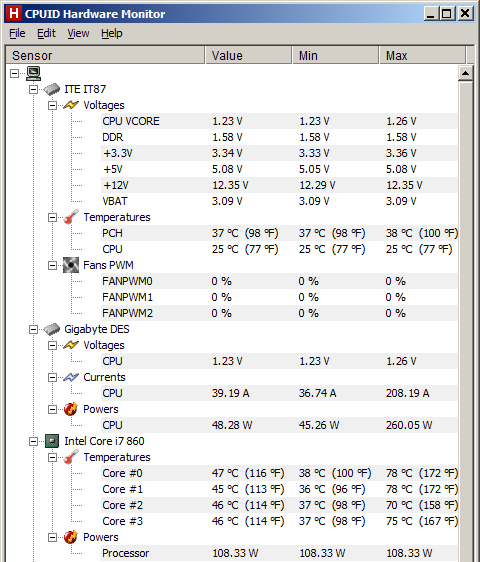This screenshot has height=562, width=480.
Task: Select the FANPWM2 row
Action: 279,313
